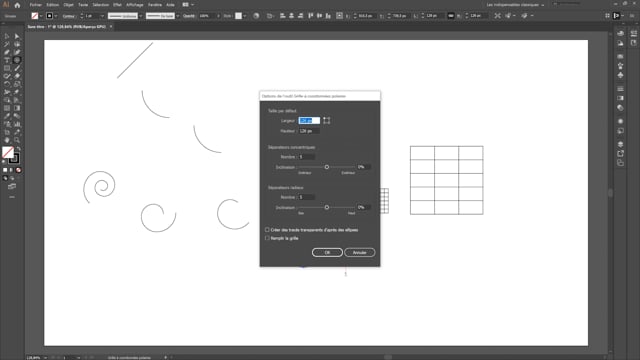Click Annuler in the dialog
Viewport: 640px width, 360px height.
coord(360,253)
